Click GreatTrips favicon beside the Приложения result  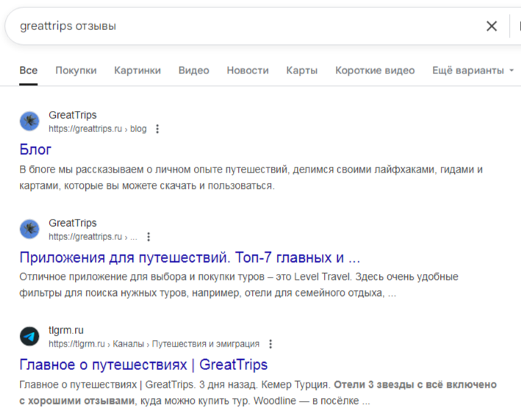pyautogui.click(x=29, y=229)
